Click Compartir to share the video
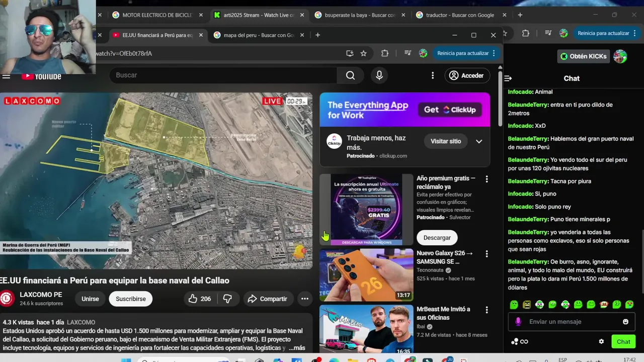Viewport: 644px width, 362px height. [x=267, y=299]
